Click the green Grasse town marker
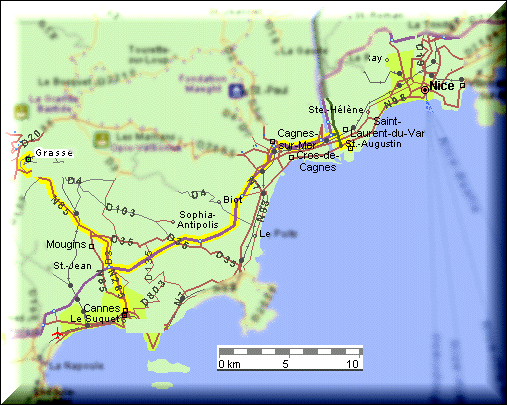 28,160
